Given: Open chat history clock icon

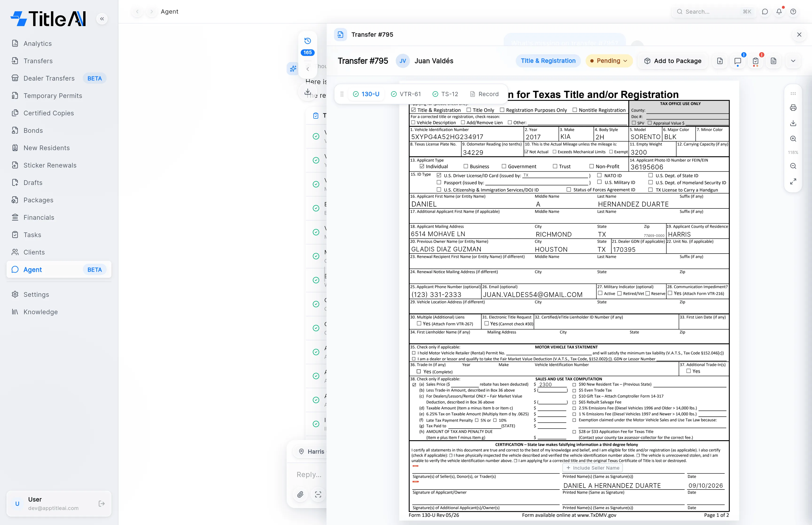Looking at the screenshot, I should 308,41.
